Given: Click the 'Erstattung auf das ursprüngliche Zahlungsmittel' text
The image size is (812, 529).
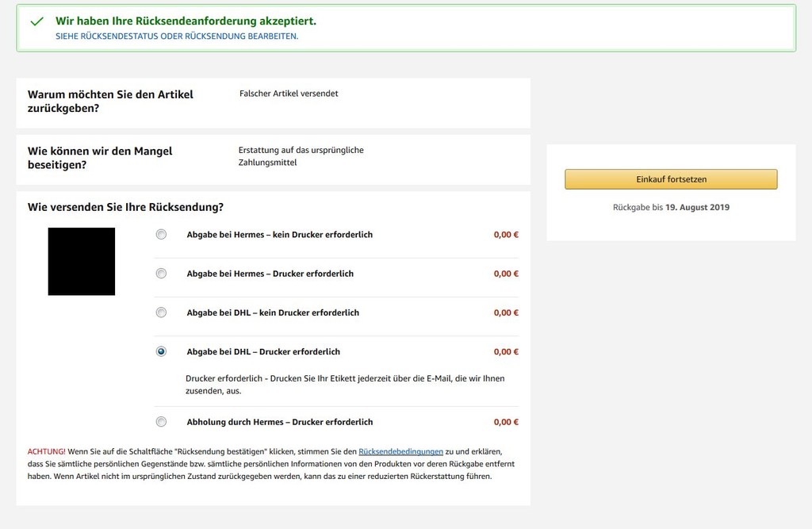Looking at the screenshot, I should pos(301,156).
